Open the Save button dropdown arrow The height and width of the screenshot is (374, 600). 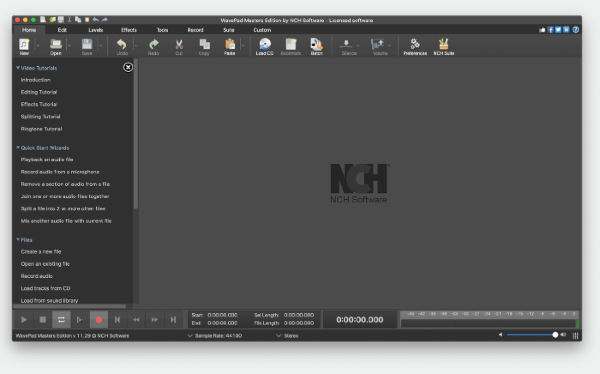click(101, 46)
